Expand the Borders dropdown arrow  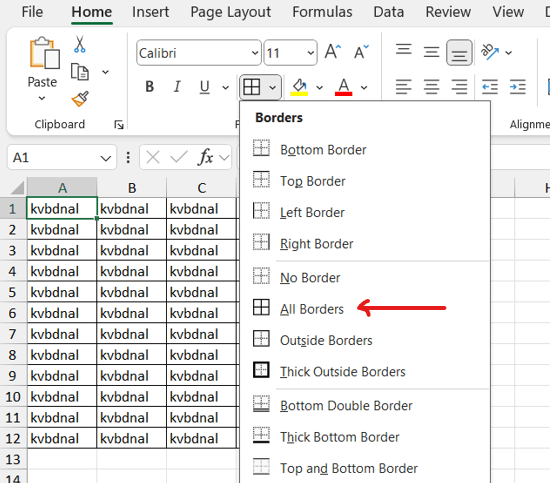[x=273, y=87]
